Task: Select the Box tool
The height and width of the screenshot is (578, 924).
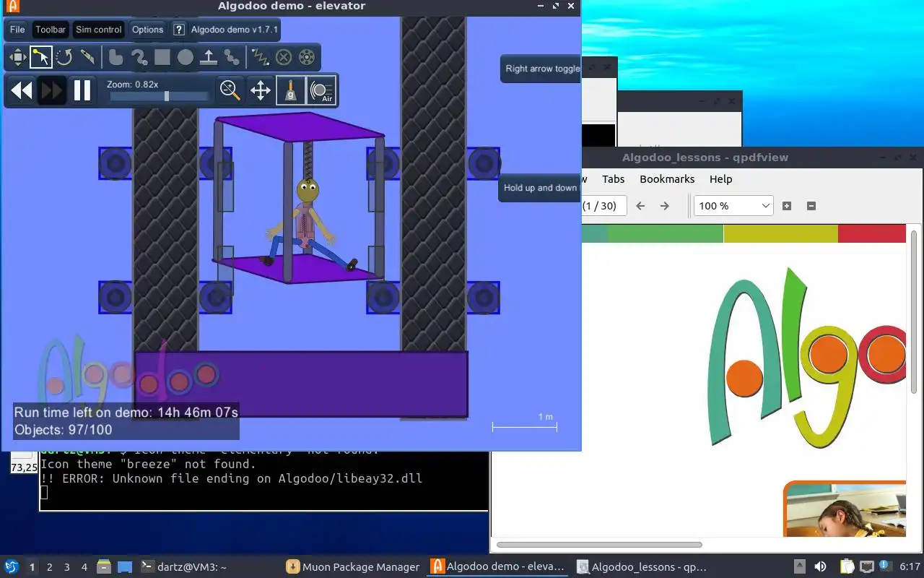Action: click(162, 57)
